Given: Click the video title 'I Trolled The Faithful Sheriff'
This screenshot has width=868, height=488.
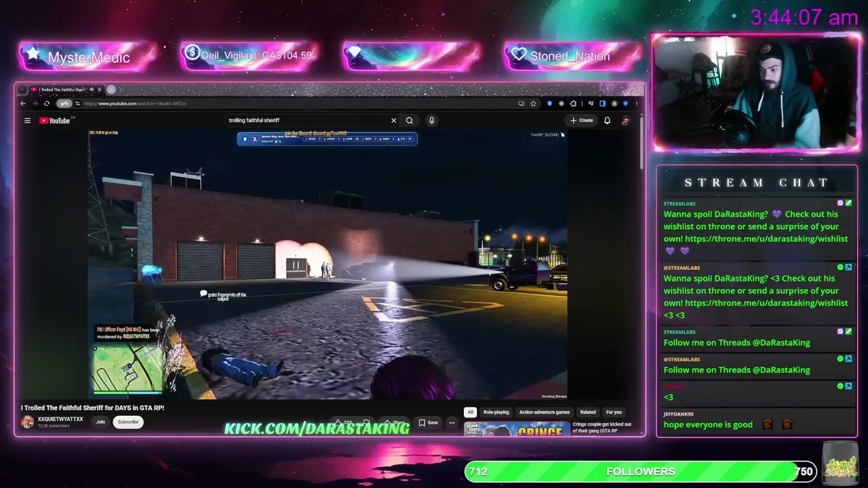Looking at the screenshot, I should [92, 408].
